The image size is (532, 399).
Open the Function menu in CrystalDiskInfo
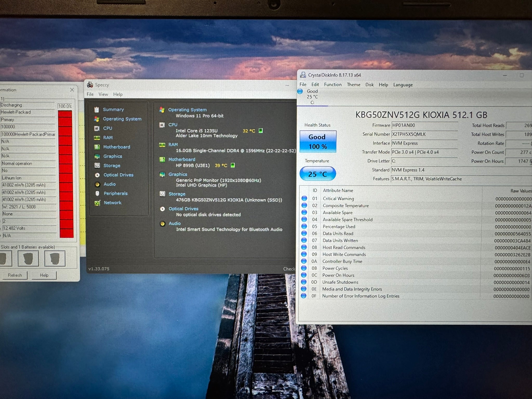(x=333, y=85)
